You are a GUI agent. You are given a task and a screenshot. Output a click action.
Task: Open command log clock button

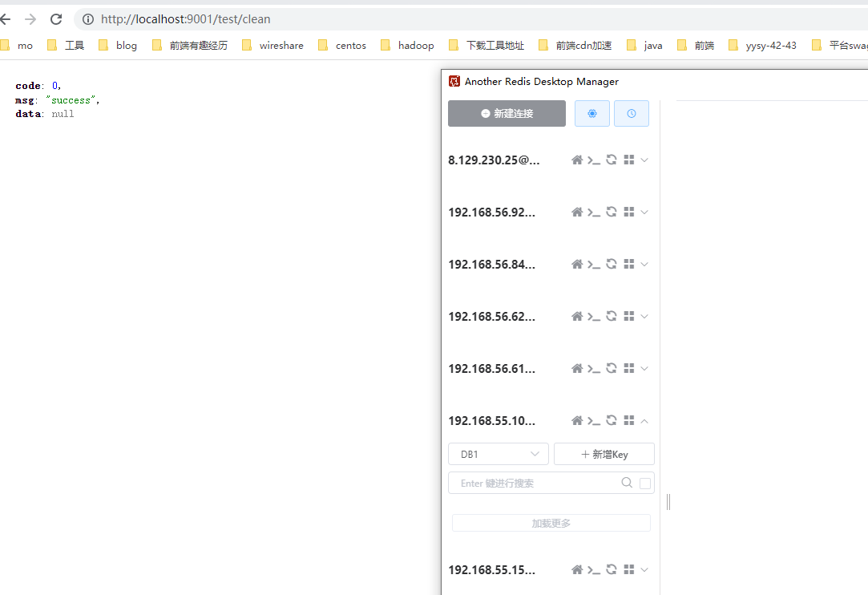pyautogui.click(x=631, y=114)
